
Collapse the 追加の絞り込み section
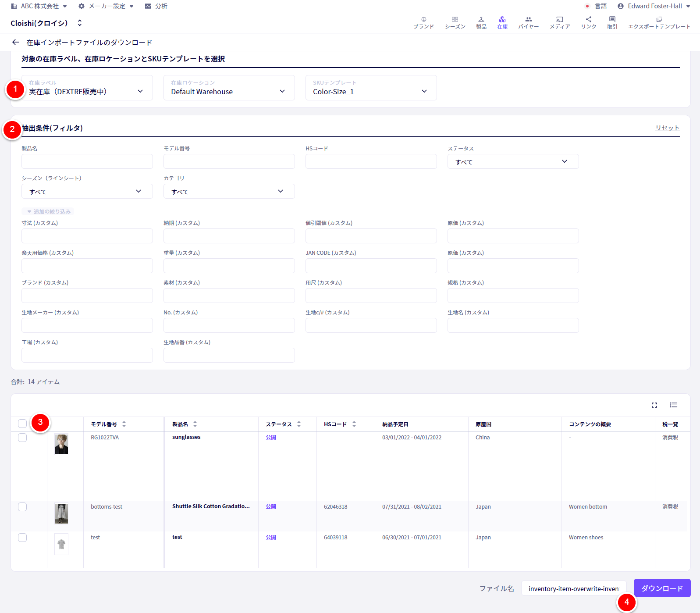coord(49,211)
